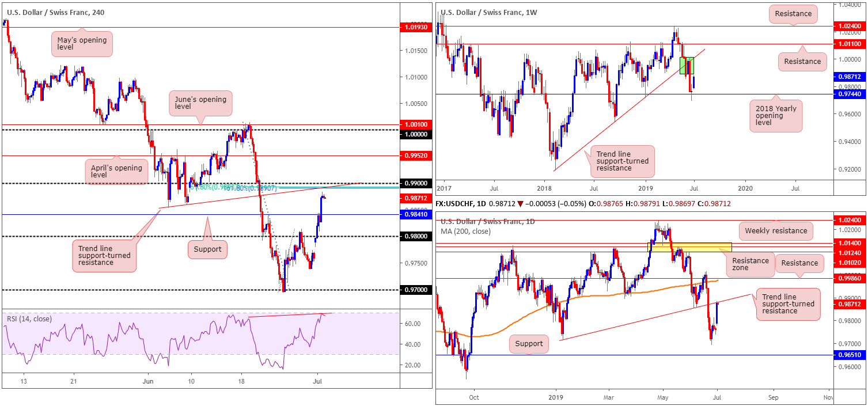Click the 0.98410 blue price label
This screenshot has width=868, height=406.
coord(415,215)
